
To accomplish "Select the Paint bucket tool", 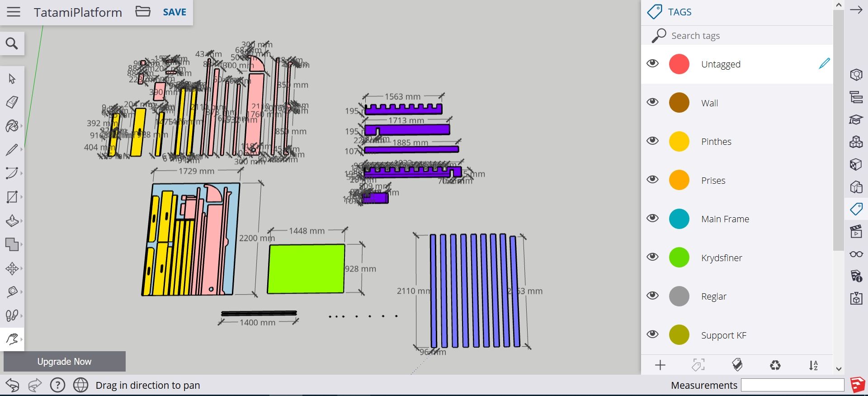I will [12, 126].
